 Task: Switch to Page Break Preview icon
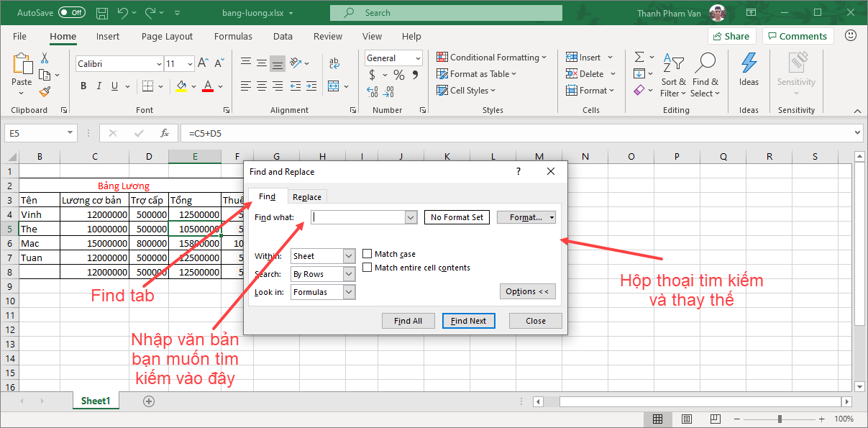pyautogui.click(x=714, y=419)
